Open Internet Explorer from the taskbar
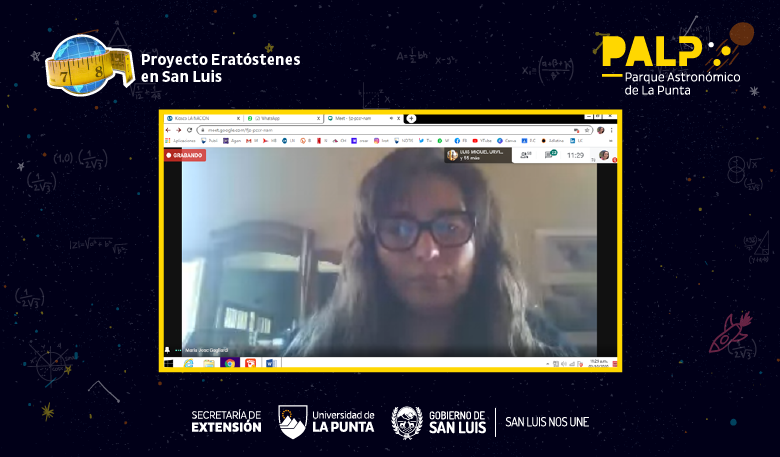 coord(189,364)
